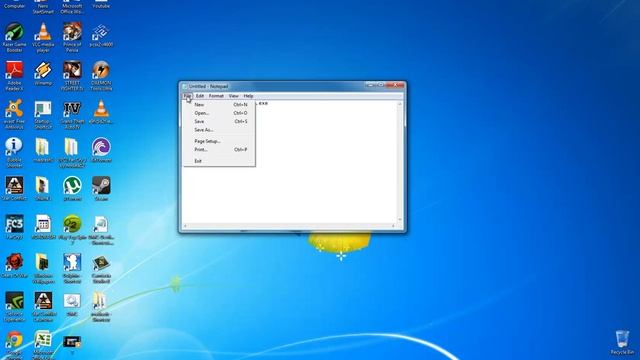
Task: Click the File menu in Notepad
Action: coord(187,96)
